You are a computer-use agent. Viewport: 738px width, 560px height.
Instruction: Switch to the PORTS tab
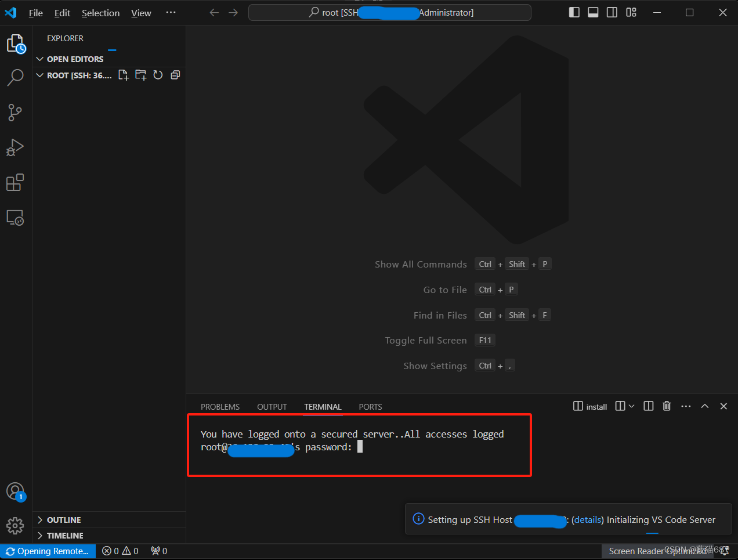[370, 407]
